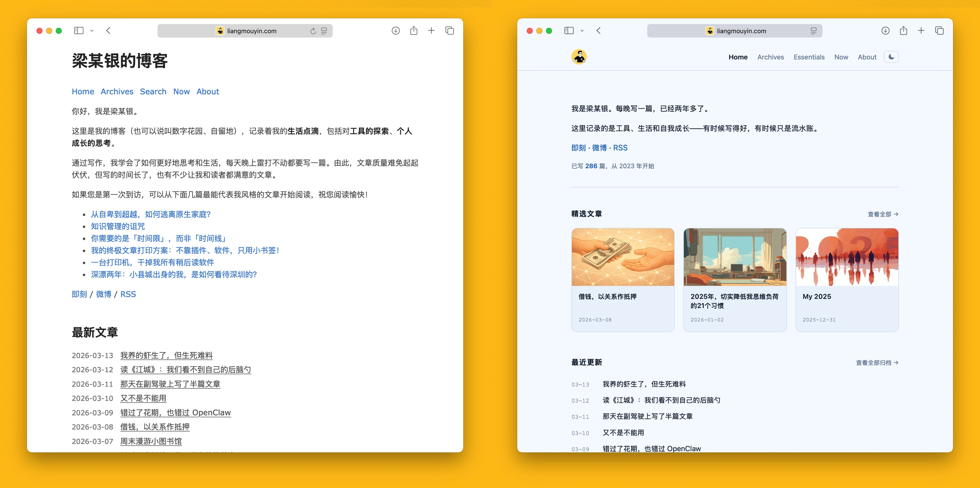Open sidebar dropdown chevron in right window
The image size is (980, 488).
582,31
